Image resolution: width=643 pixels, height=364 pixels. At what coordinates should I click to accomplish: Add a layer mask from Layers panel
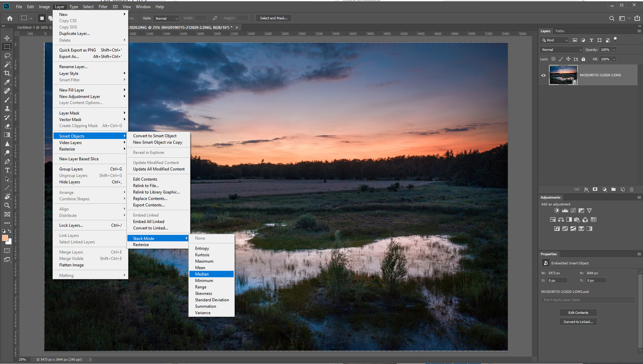tap(595, 190)
